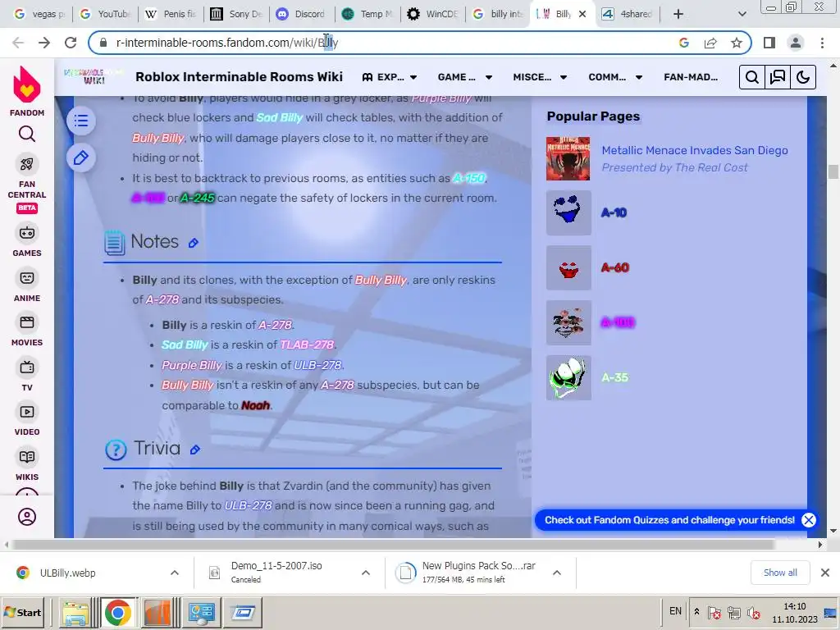
Task: Open the Fandom sidebar search icon
Action: pos(27,134)
